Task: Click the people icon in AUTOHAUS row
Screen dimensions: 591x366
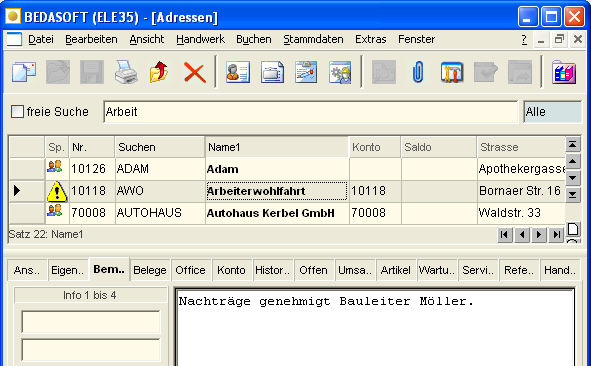Action: (55, 210)
